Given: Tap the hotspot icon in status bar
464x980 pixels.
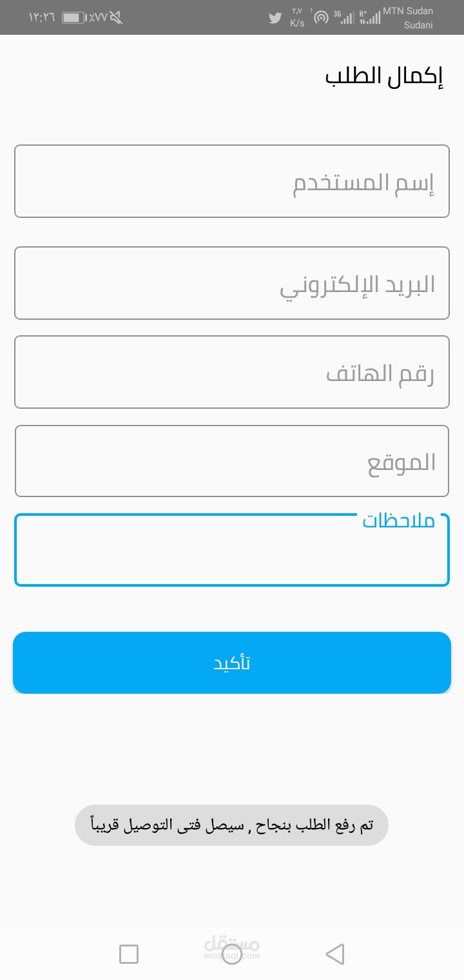Looking at the screenshot, I should [320, 17].
